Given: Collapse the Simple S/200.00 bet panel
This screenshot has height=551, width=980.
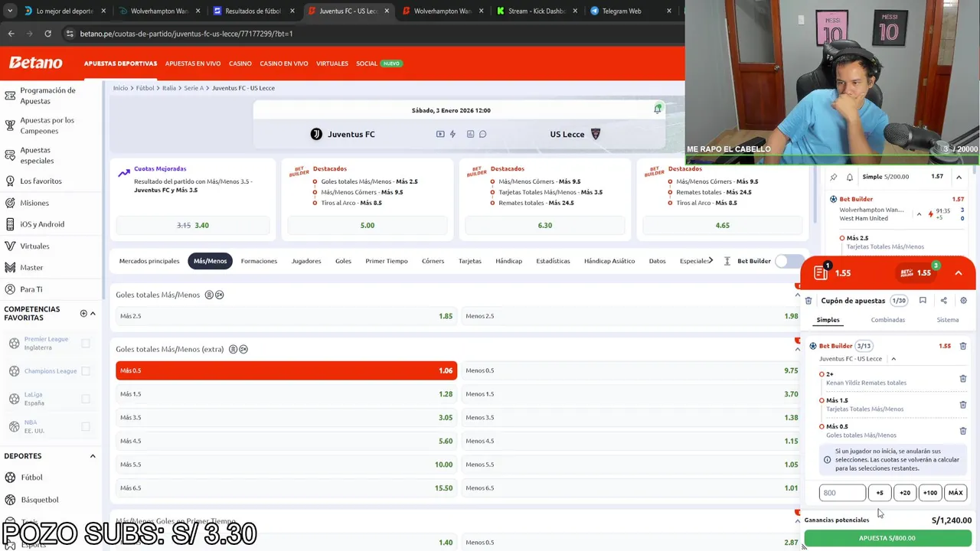Looking at the screenshot, I should pyautogui.click(x=959, y=177).
